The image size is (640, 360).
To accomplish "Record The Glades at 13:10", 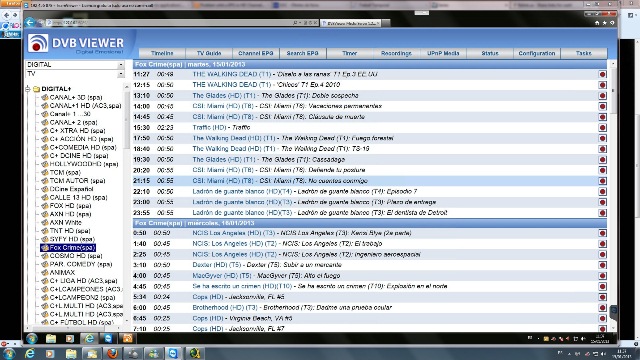I will pyautogui.click(x=602, y=96).
